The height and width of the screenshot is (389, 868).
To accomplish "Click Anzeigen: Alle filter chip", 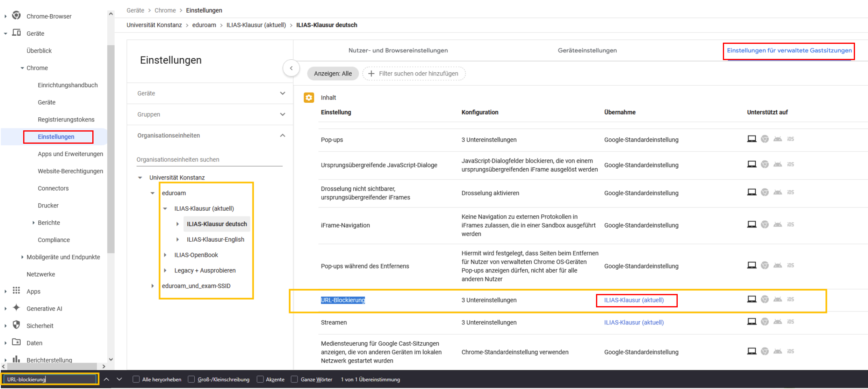I will (333, 73).
